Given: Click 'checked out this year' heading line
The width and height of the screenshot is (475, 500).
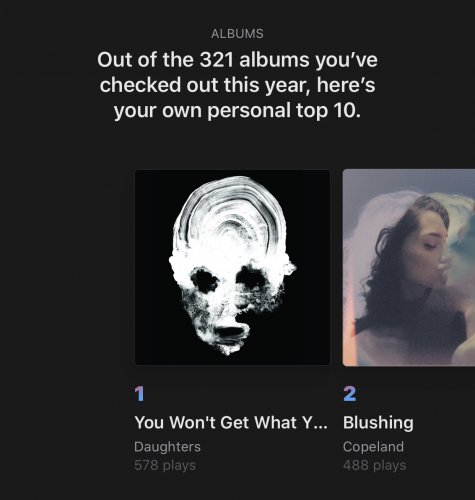Looking at the screenshot, I should click(x=237, y=85).
